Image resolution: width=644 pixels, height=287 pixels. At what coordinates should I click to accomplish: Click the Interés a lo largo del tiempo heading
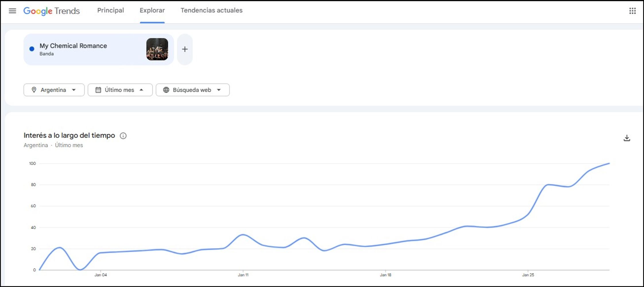pyautogui.click(x=69, y=135)
